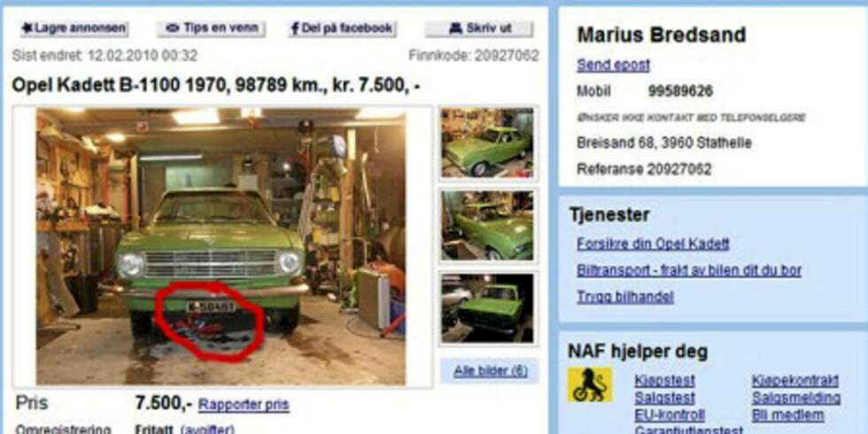Open Biltransport frakt av bilen link
This screenshot has width=868, height=434.
689,270
